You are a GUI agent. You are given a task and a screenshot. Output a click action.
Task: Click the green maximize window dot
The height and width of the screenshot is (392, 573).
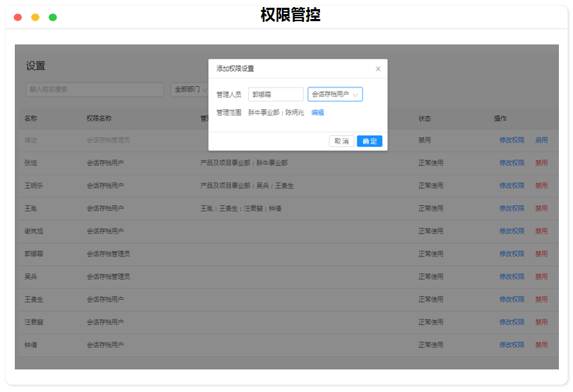coord(53,17)
